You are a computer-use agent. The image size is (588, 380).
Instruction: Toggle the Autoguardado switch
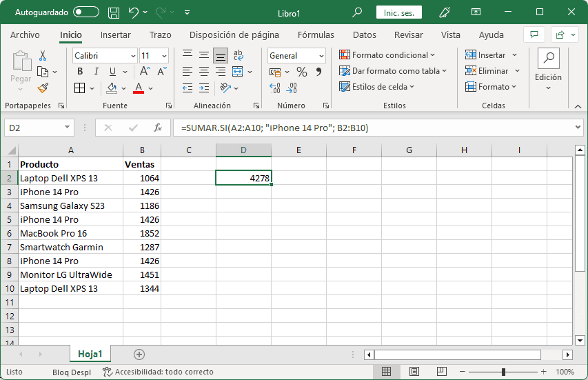tap(86, 12)
